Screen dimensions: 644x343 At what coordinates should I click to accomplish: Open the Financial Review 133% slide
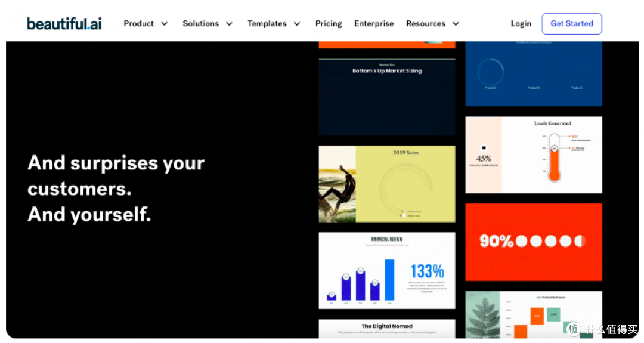387,270
